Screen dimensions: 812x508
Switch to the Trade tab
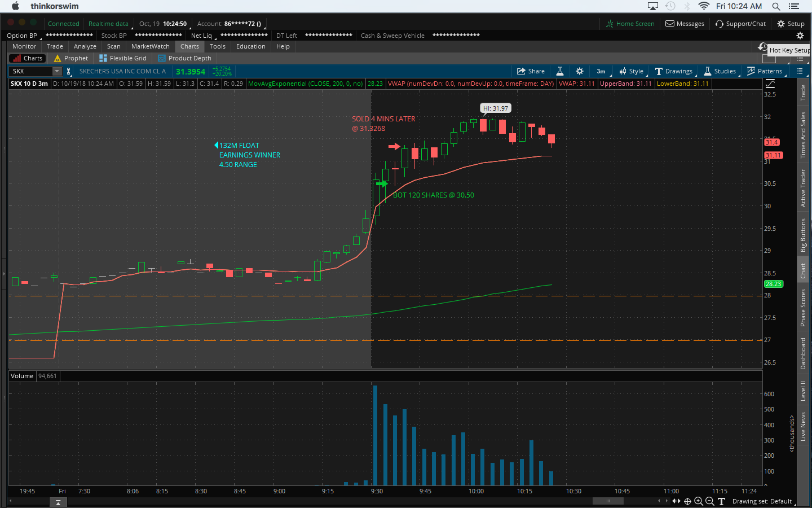[55, 46]
